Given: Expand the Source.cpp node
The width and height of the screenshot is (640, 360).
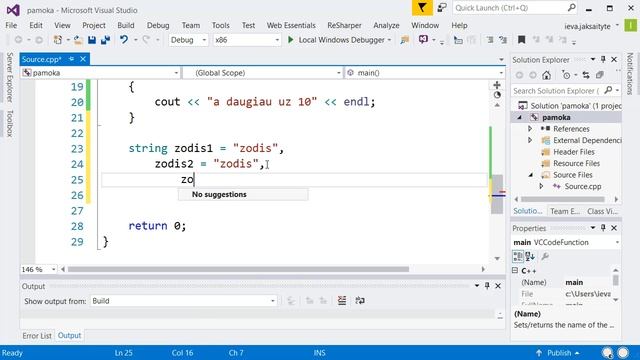Looking at the screenshot, I should pos(541,186).
